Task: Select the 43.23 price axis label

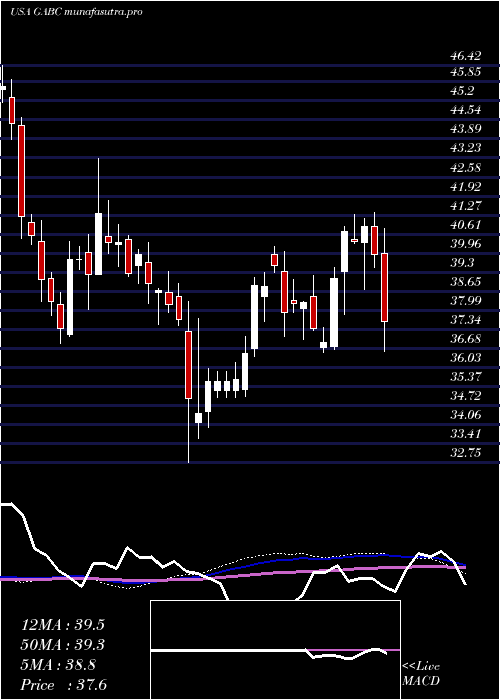Action: click(466, 148)
